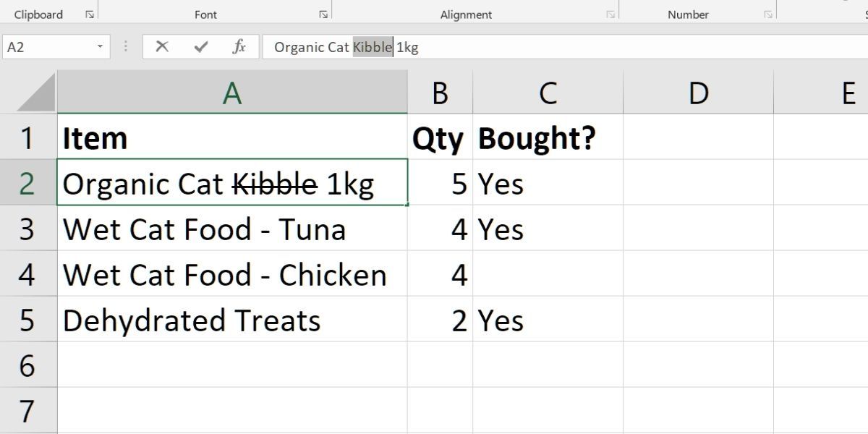
Task: Open the Clipboard group dialog launcher
Action: (90, 14)
